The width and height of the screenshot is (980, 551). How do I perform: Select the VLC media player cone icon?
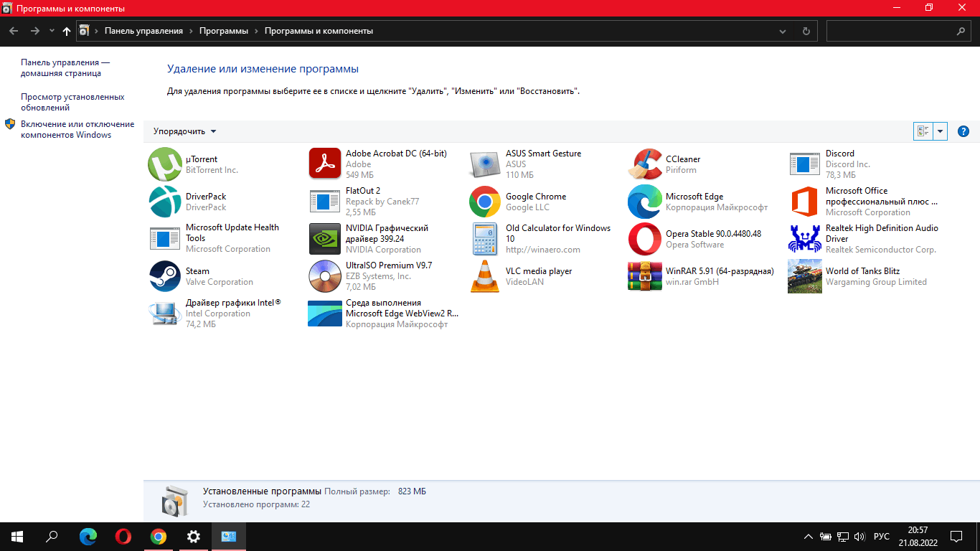pos(485,276)
